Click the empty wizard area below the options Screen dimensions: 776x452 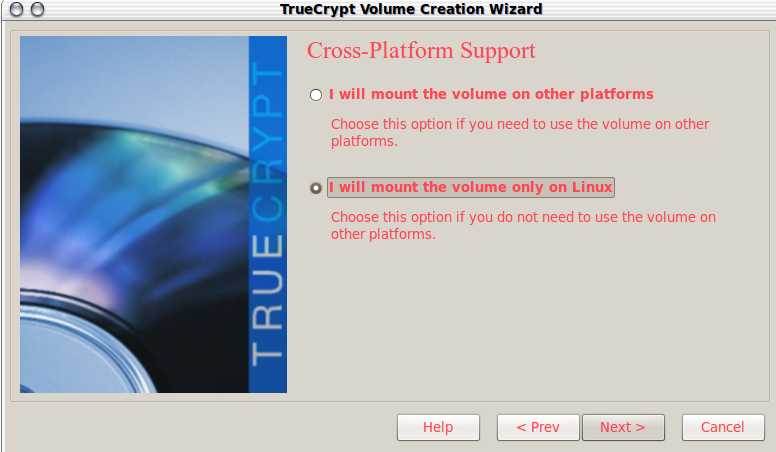(x=530, y=322)
